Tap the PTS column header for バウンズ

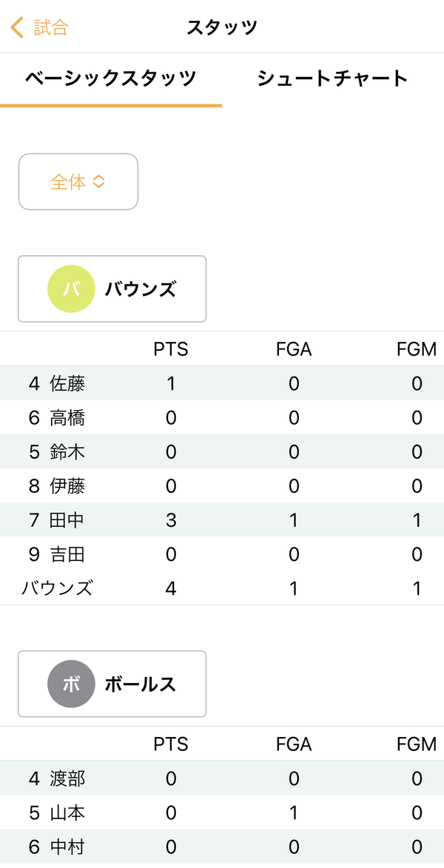click(171, 349)
